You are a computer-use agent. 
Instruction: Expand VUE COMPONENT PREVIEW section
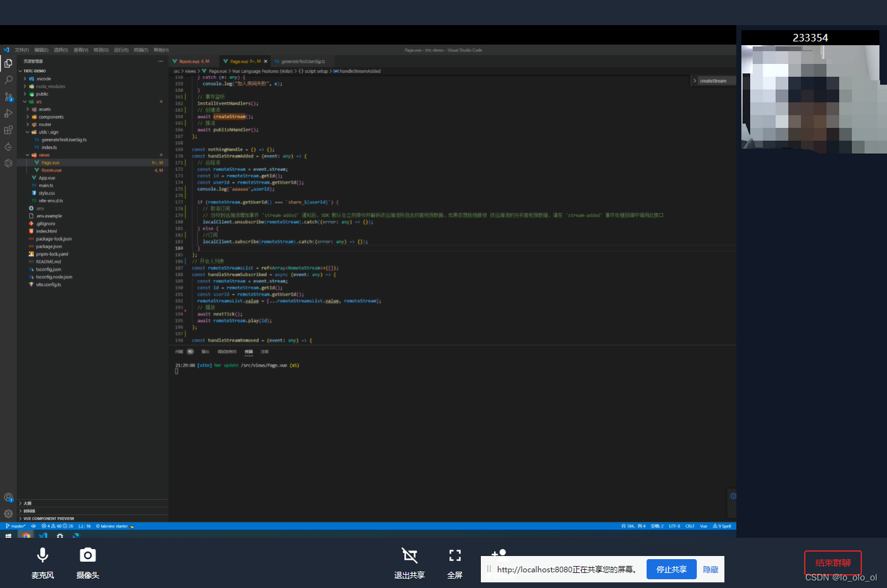[48, 518]
